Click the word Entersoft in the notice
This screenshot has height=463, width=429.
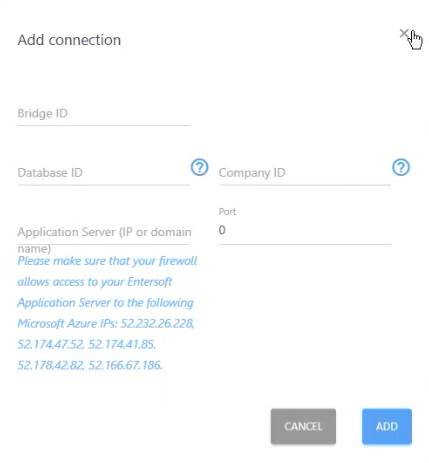click(150, 282)
